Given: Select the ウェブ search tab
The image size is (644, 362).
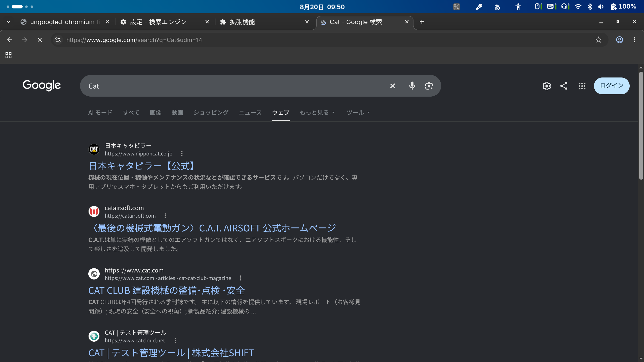Looking at the screenshot, I should [281, 112].
